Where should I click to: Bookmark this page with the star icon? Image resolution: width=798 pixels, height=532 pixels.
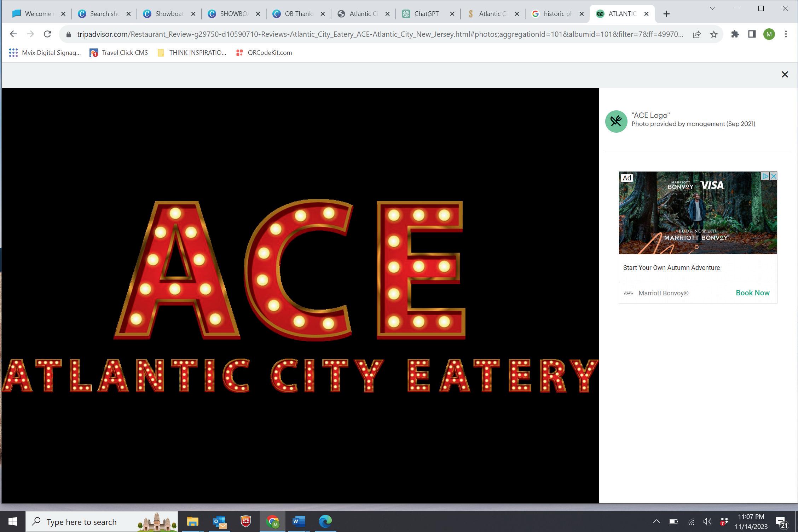(x=713, y=34)
